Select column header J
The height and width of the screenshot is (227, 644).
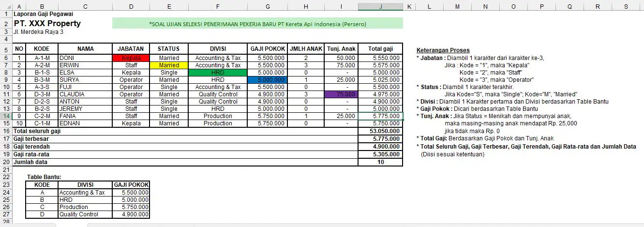(381, 7)
